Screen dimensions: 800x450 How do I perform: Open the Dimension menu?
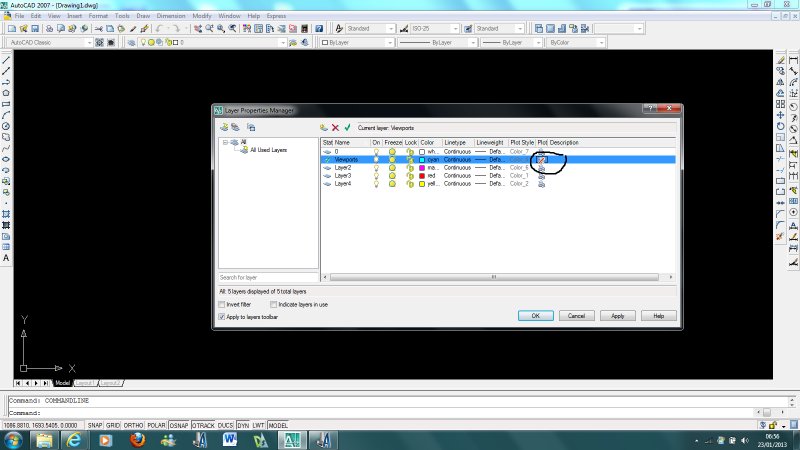[171, 16]
